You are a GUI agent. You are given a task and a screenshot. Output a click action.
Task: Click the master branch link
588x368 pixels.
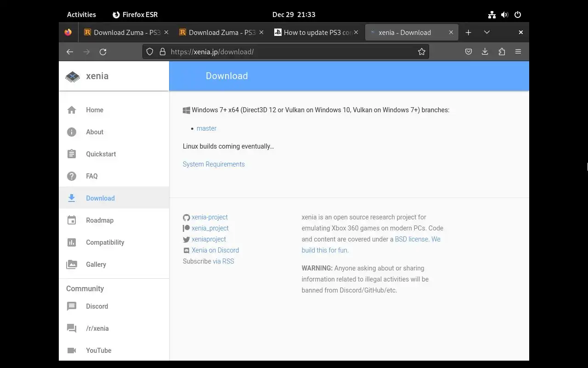[x=206, y=128]
